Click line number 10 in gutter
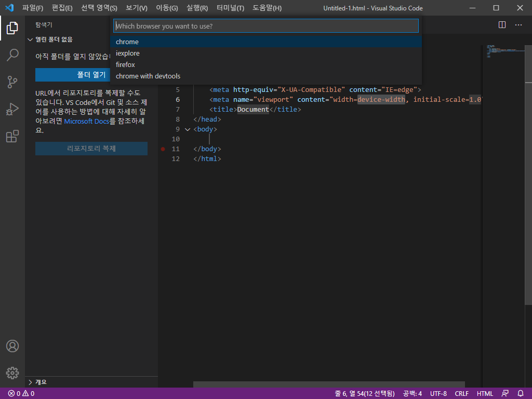The image size is (532, 399). point(176,139)
